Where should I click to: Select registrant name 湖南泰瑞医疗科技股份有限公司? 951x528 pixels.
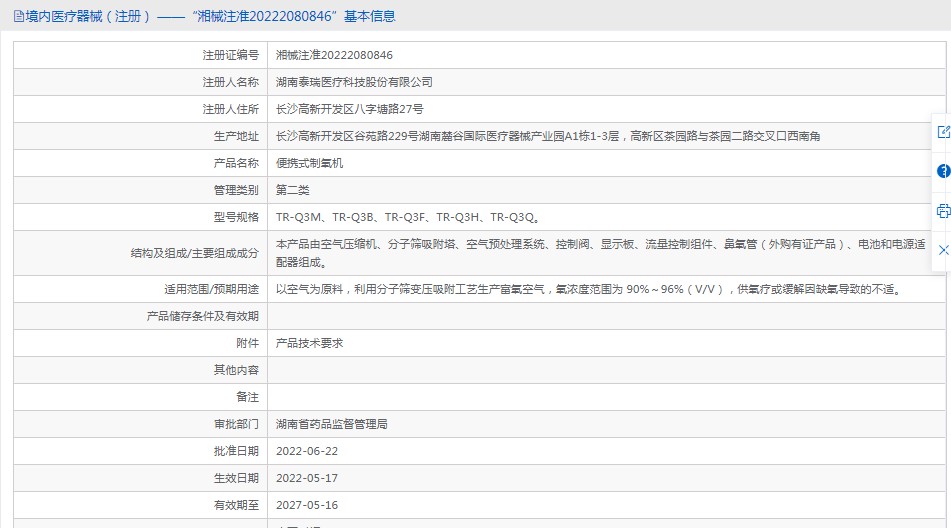click(x=354, y=82)
